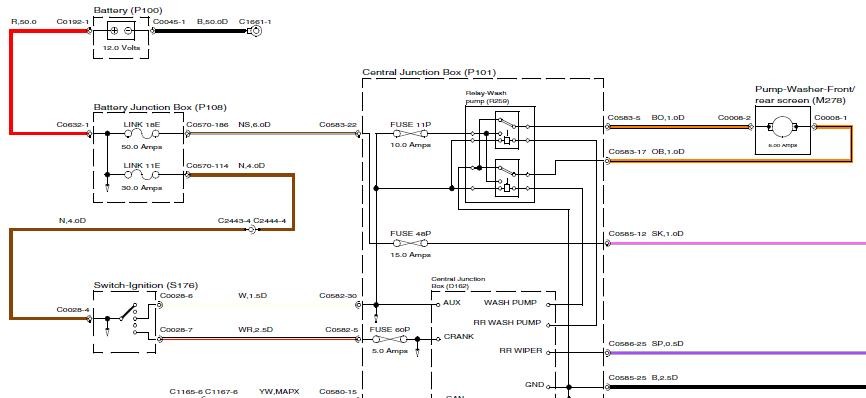
Task: Select the LINK 18E fusible link
Action: (x=141, y=134)
